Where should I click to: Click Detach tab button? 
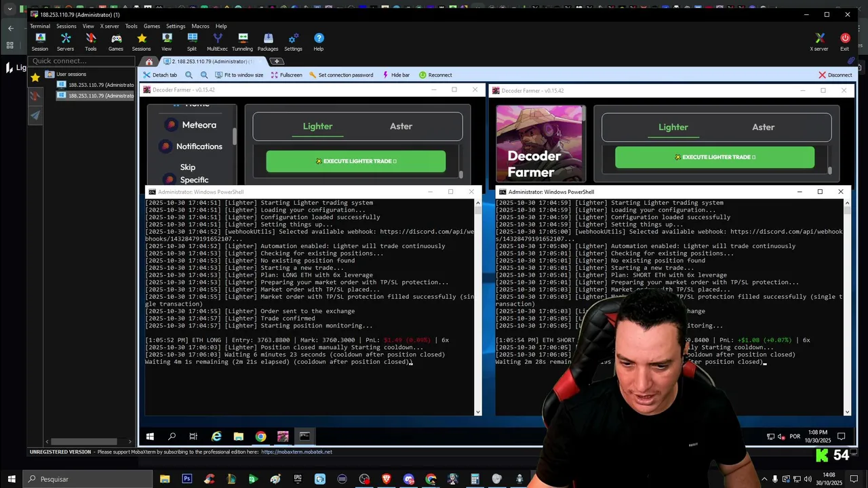click(160, 75)
